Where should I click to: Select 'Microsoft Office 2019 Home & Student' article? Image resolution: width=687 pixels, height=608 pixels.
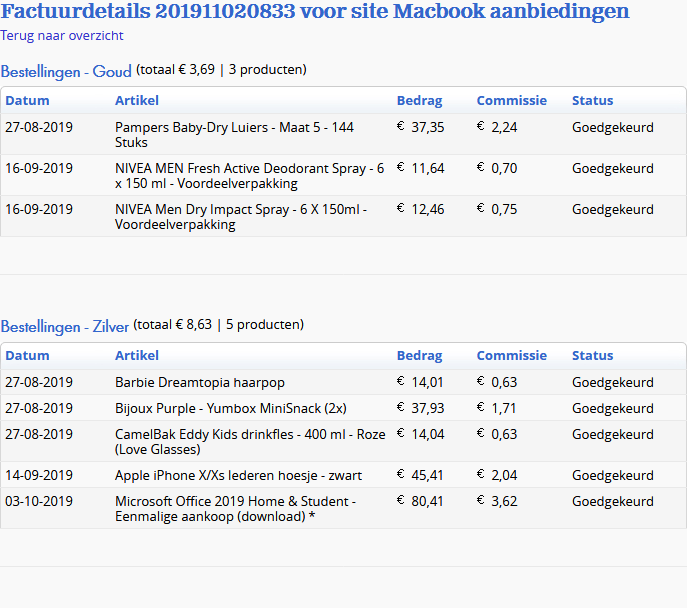point(236,509)
